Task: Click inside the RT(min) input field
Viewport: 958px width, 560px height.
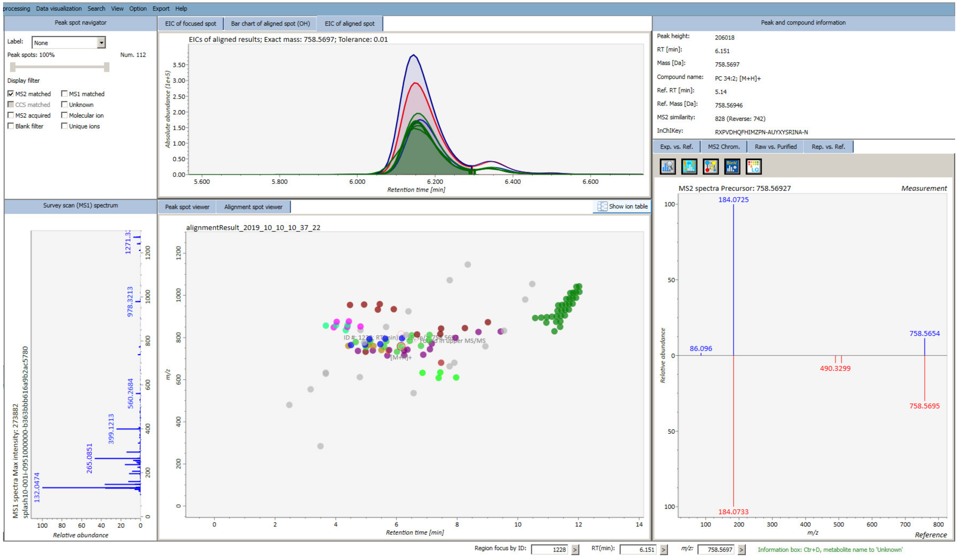Action: click(x=638, y=550)
